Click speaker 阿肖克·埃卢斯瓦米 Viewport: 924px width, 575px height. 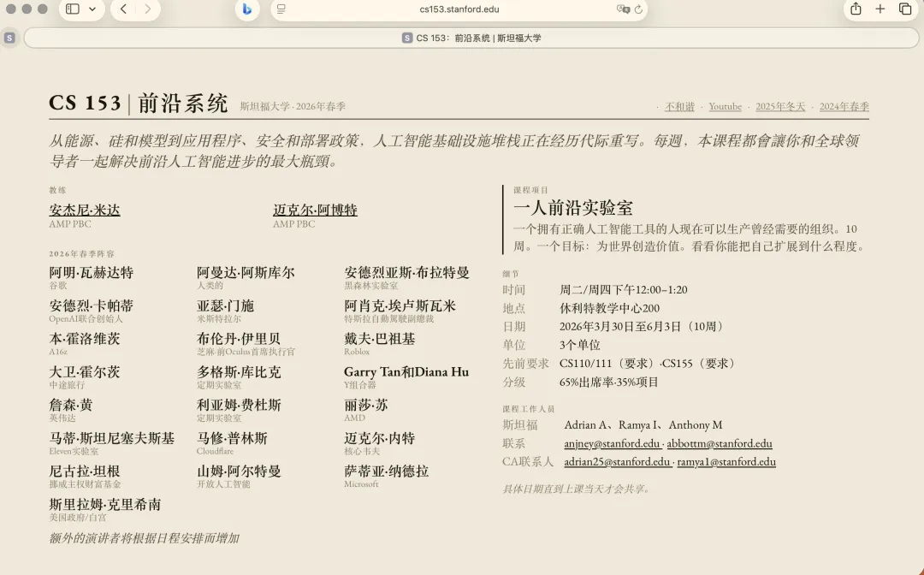[400, 305]
